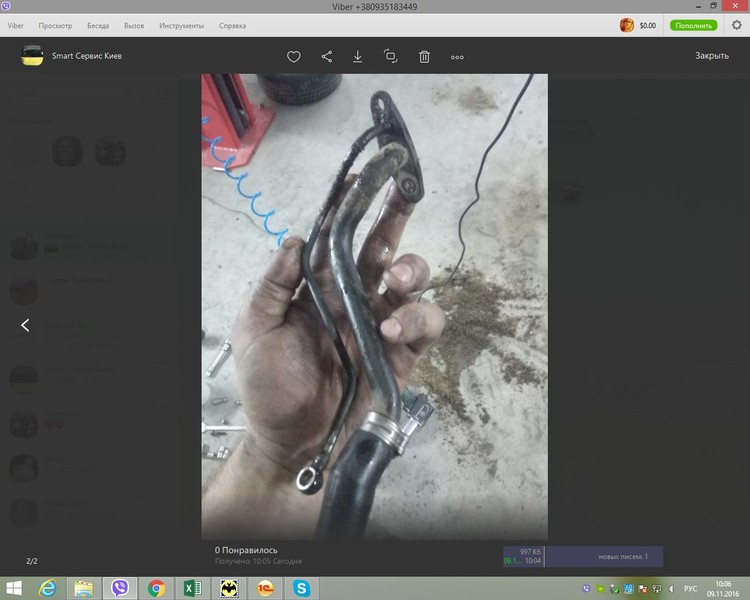Screen dimensions: 750x600
Task: Open the Справка menu
Action: click(x=233, y=25)
